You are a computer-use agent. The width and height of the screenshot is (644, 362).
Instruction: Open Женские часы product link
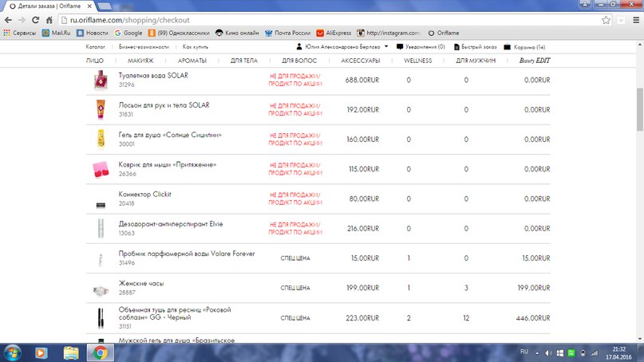141,283
